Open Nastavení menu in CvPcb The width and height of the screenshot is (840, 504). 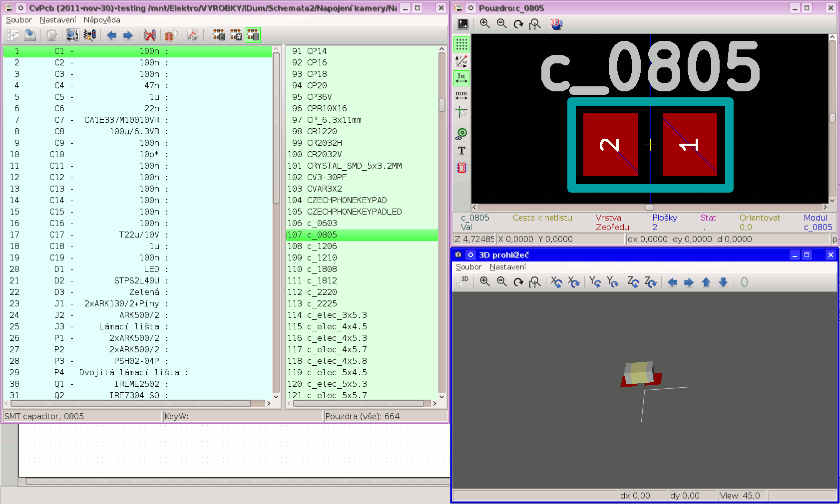pyautogui.click(x=58, y=20)
